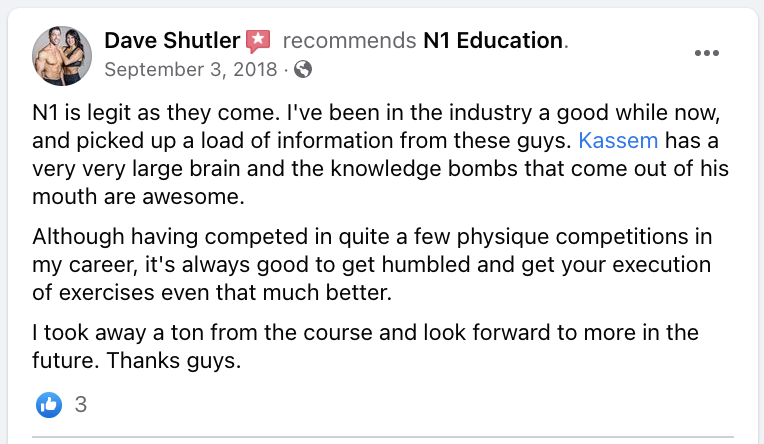
Task: Click the word "recommends" in header
Action: 349,40
